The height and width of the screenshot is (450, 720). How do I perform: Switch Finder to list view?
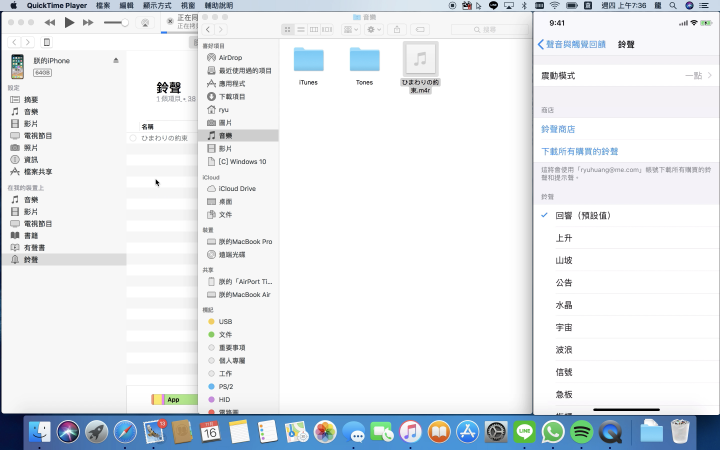[301, 29]
